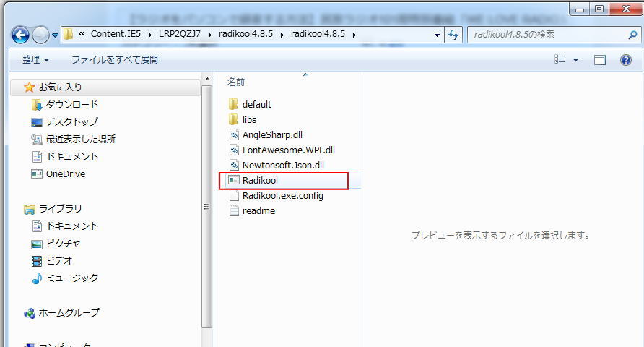Click the OneDrive icon

tap(37, 174)
